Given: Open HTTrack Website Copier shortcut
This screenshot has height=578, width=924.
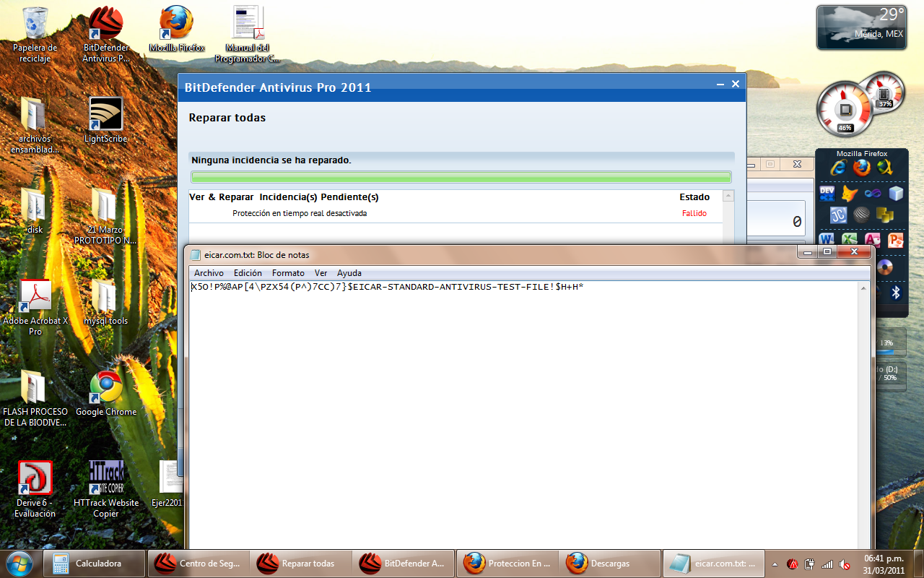Looking at the screenshot, I should [105, 489].
